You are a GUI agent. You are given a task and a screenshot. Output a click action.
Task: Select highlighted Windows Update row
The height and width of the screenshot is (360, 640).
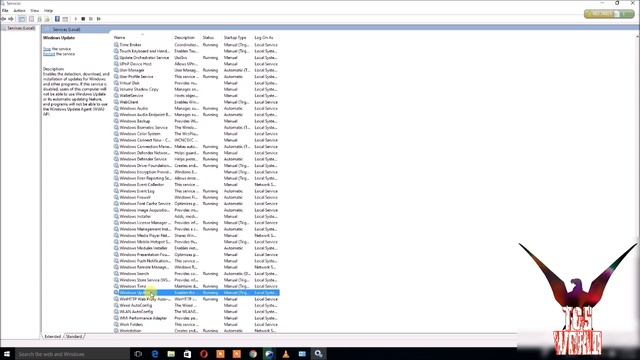point(196,293)
